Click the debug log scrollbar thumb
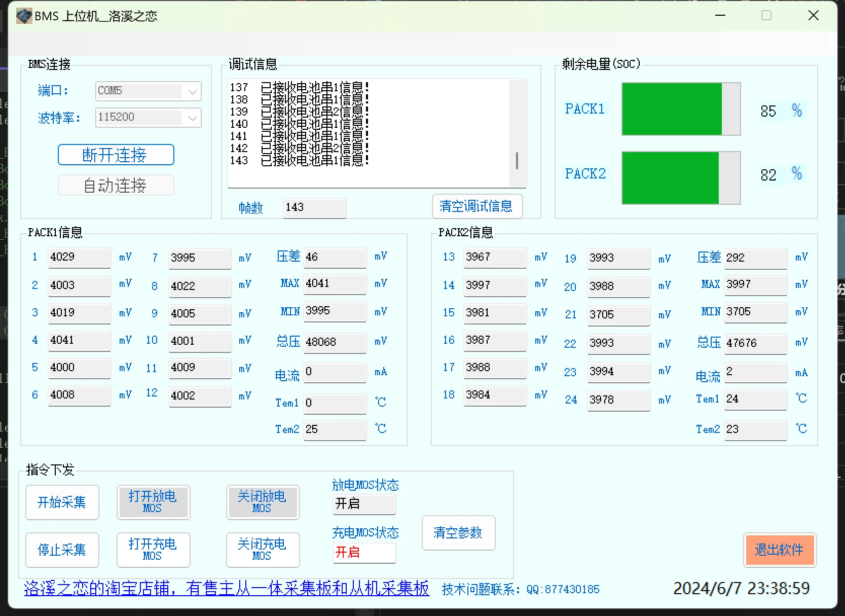This screenshot has height=616, width=845. pos(517,161)
